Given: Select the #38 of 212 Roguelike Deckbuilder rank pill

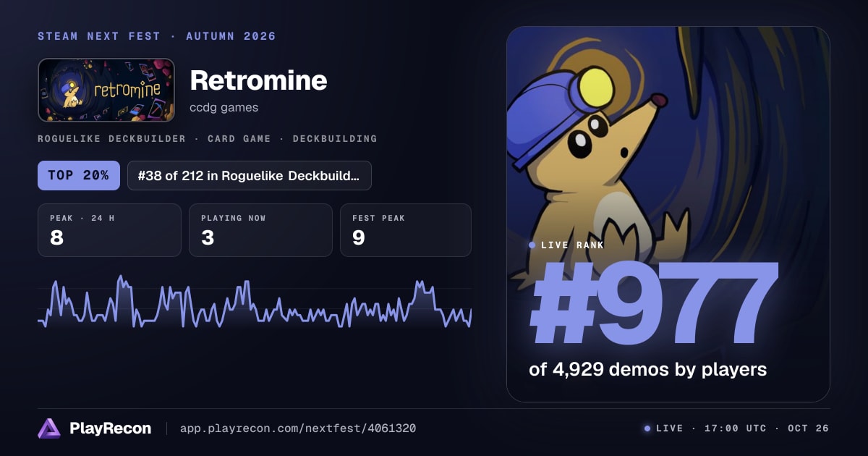Looking at the screenshot, I should (x=250, y=175).
